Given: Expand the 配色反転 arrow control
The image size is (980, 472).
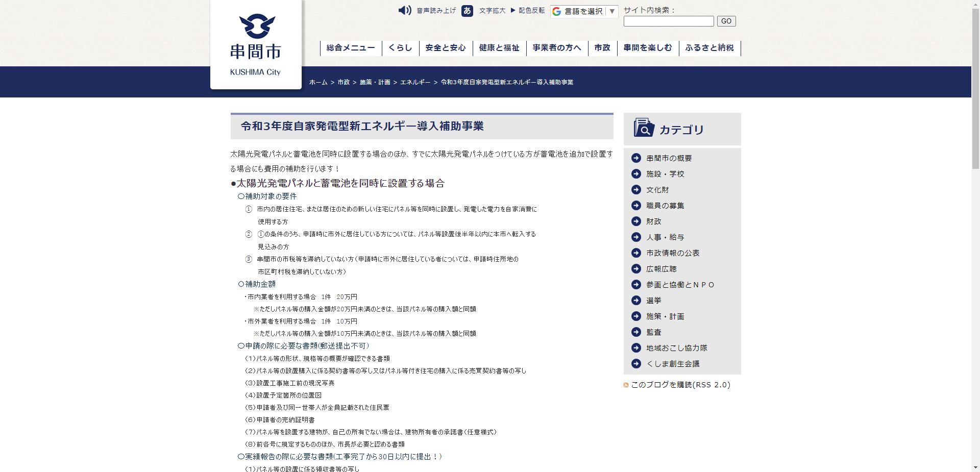Looking at the screenshot, I should tap(511, 10).
